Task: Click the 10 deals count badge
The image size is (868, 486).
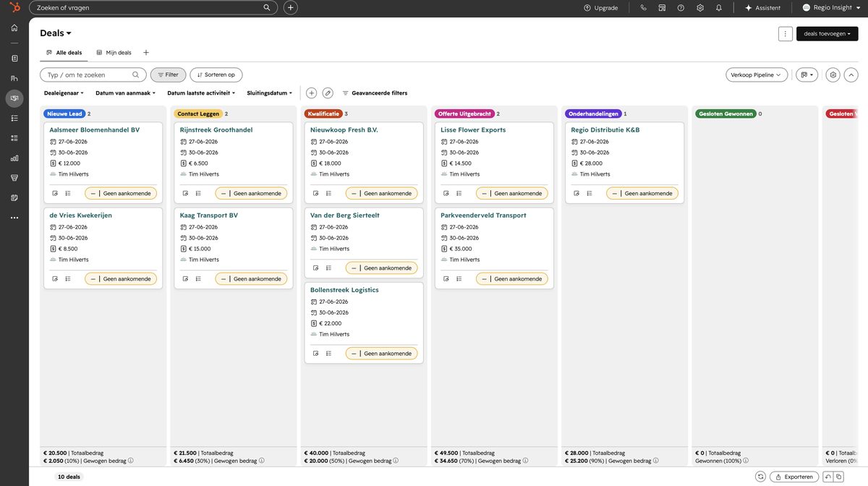Action: [x=69, y=477]
